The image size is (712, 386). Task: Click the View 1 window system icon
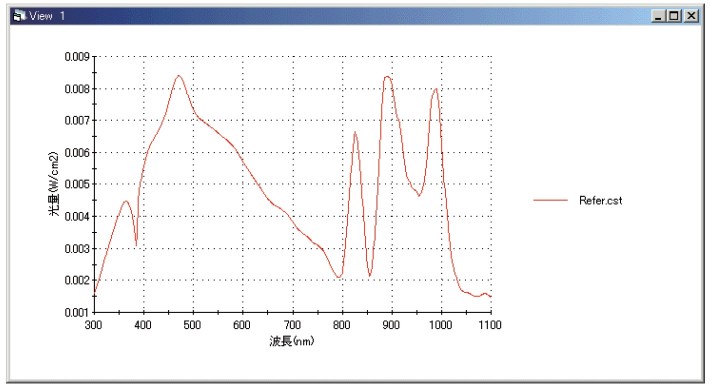pos(20,16)
